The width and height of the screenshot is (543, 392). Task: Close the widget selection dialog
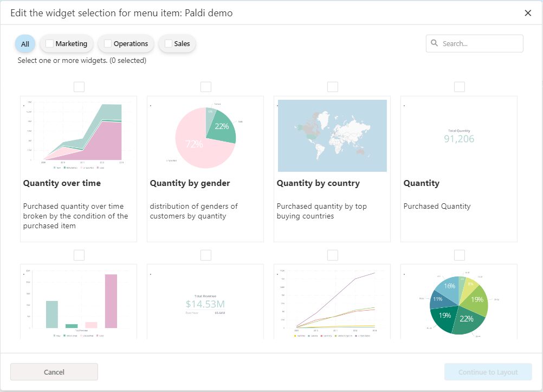click(528, 12)
